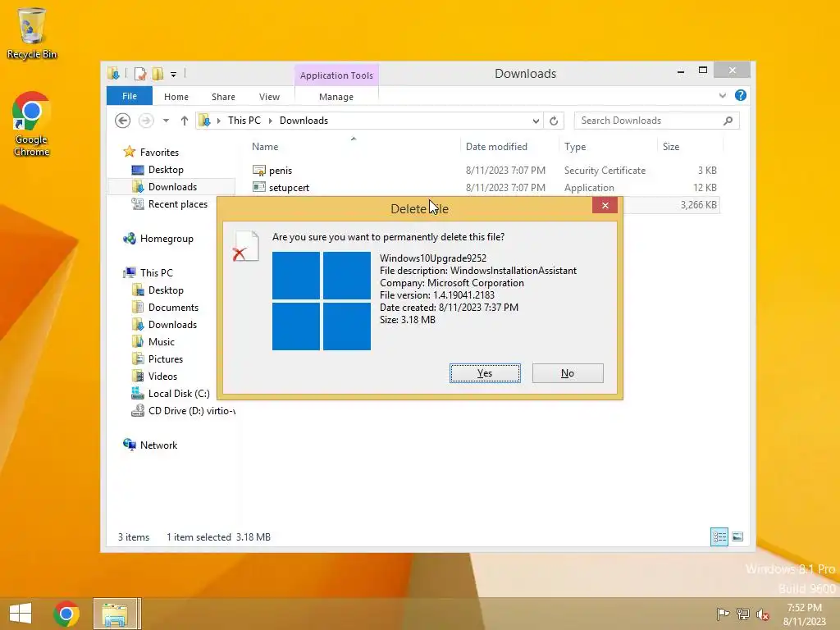The width and height of the screenshot is (840, 630).
Task: Expand the address bar history dropdown
Action: click(536, 121)
